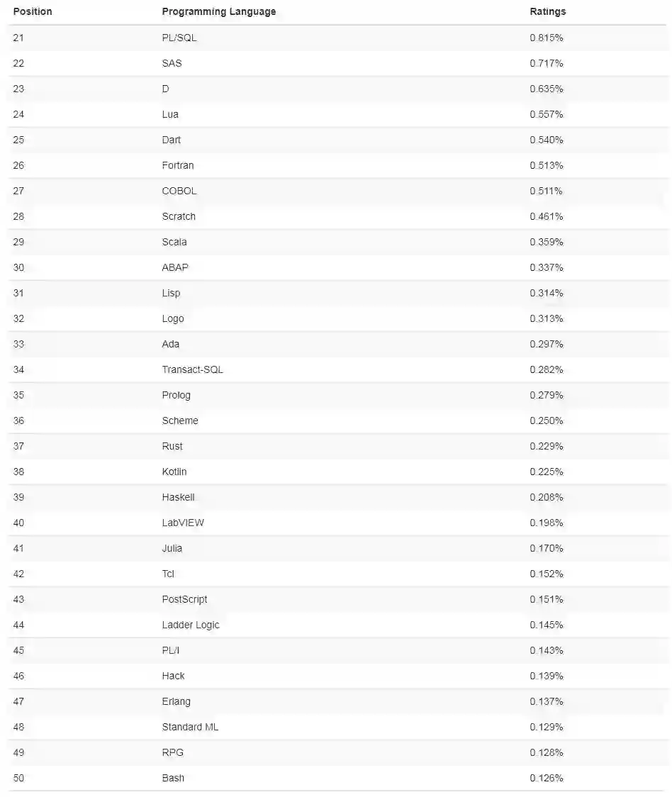Image resolution: width=672 pixels, height=797 pixels.
Task: Click the Ratings column header
Action: click(548, 12)
